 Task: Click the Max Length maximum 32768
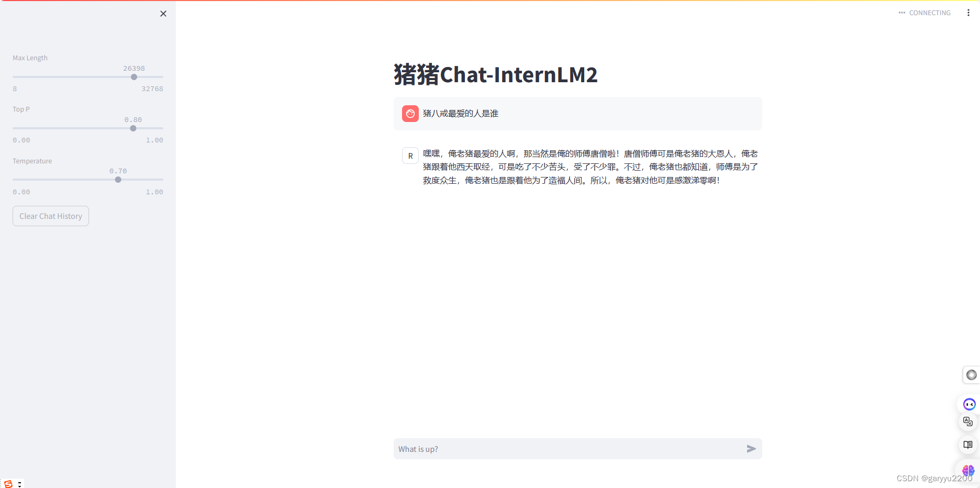[152, 88]
